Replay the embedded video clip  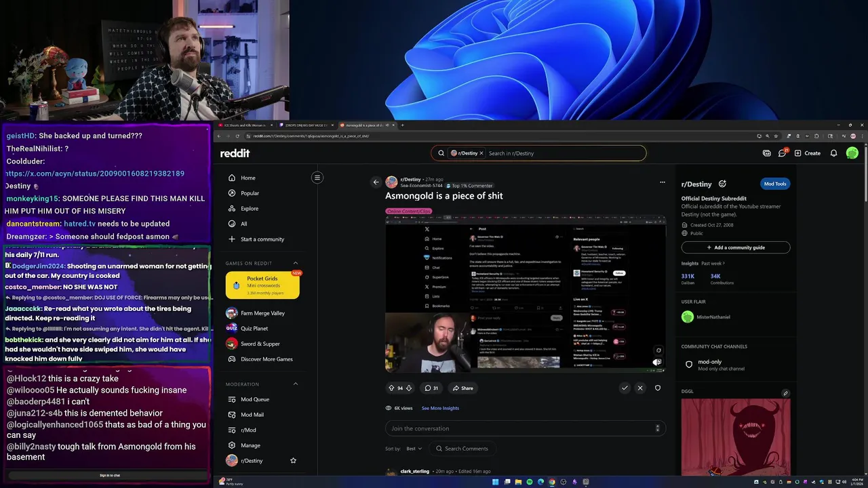658,350
